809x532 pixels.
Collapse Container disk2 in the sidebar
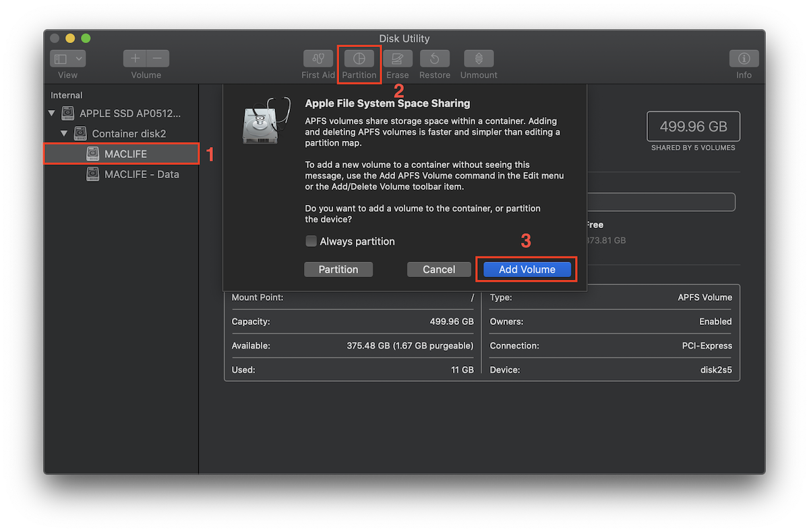point(63,134)
